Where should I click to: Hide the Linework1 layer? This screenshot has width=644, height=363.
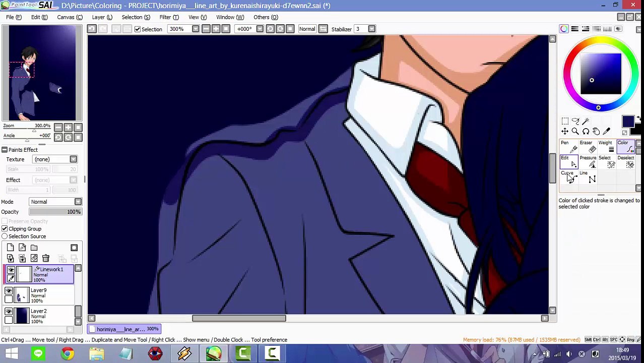pos(11,270)
